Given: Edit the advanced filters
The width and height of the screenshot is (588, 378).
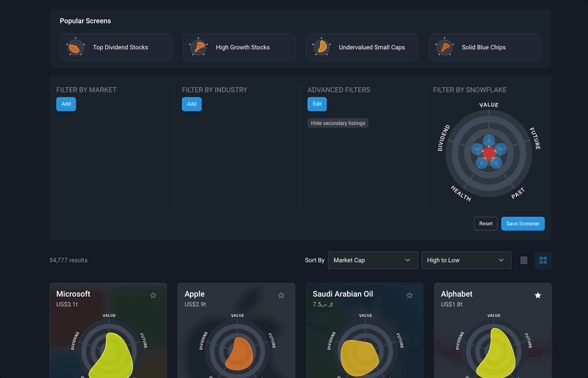Looking at the screenshot, I should [317, 104].
